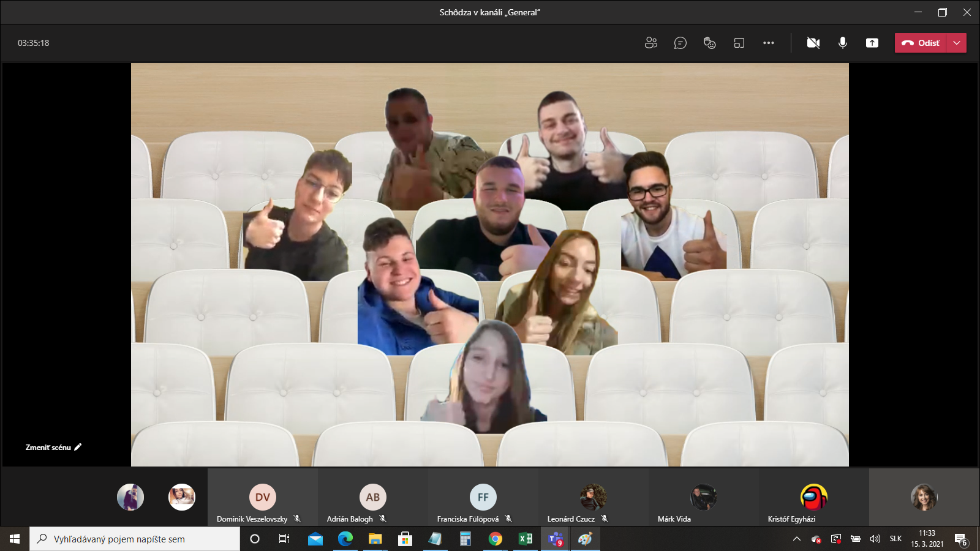The height and width of the screenshot is (551, 980).
Task: Open Excel from the taskbar
Action: click(x=526, y=539)
